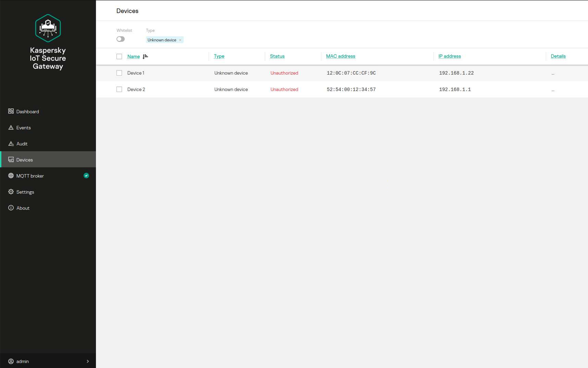
Task: Sort table by MAC address column
Action: click(340, 56)
